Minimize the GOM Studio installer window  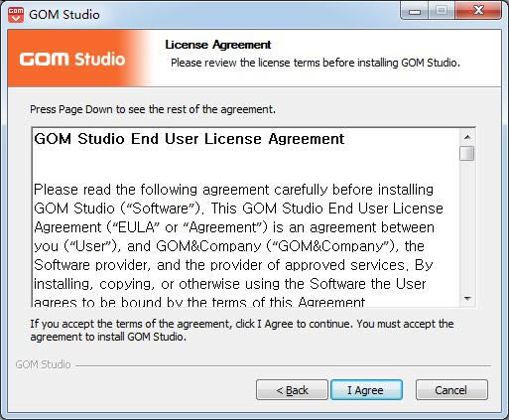[x=414, y=12]
